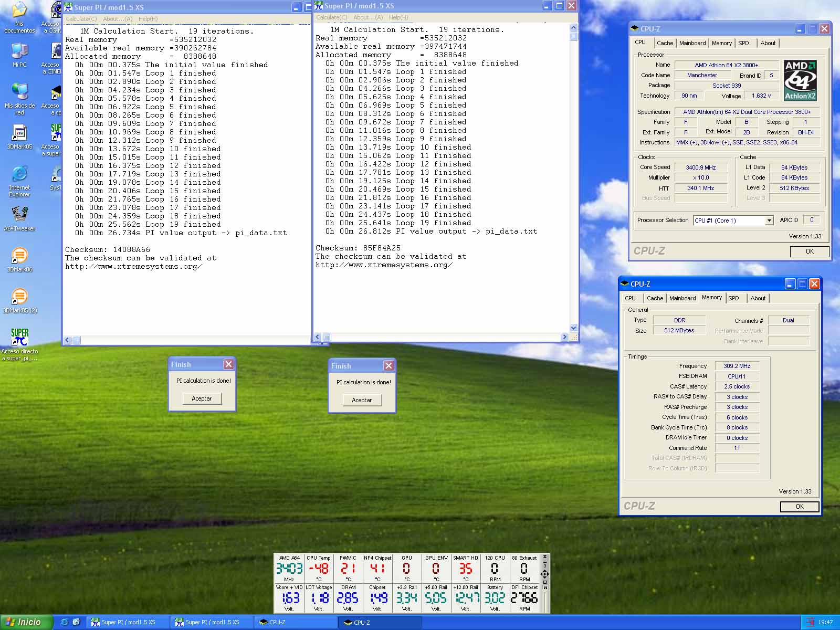Click the Show Desktop quick launch icon
This screenshot has height=630, width=840.
(x=76, y=622)
